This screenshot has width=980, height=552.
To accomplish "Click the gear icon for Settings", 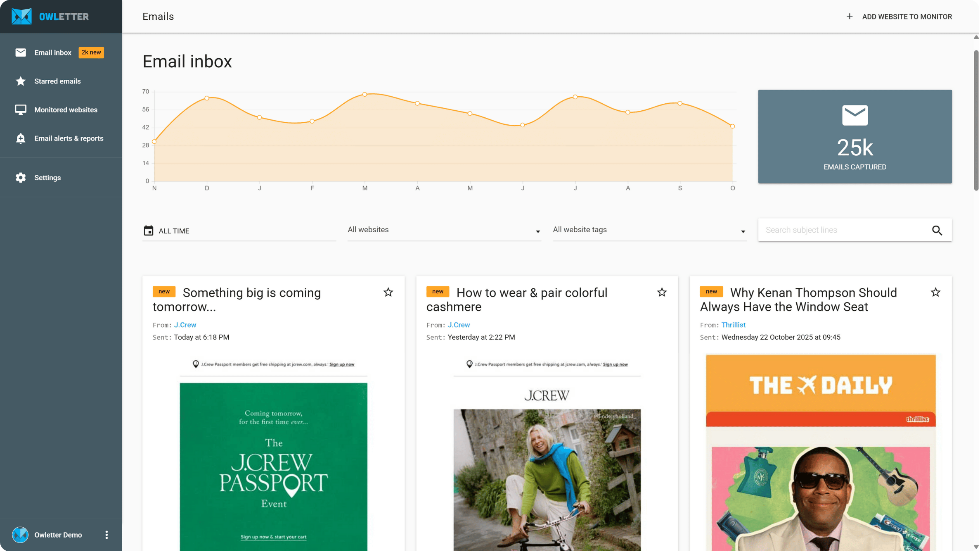I will tap(20, 178).
